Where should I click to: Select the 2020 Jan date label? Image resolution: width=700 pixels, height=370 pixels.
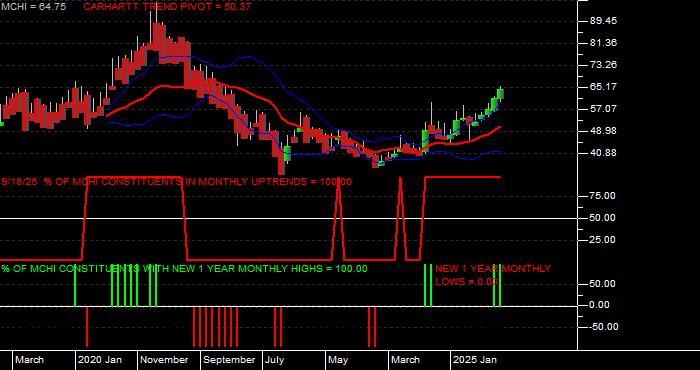(x=100, y=360)
